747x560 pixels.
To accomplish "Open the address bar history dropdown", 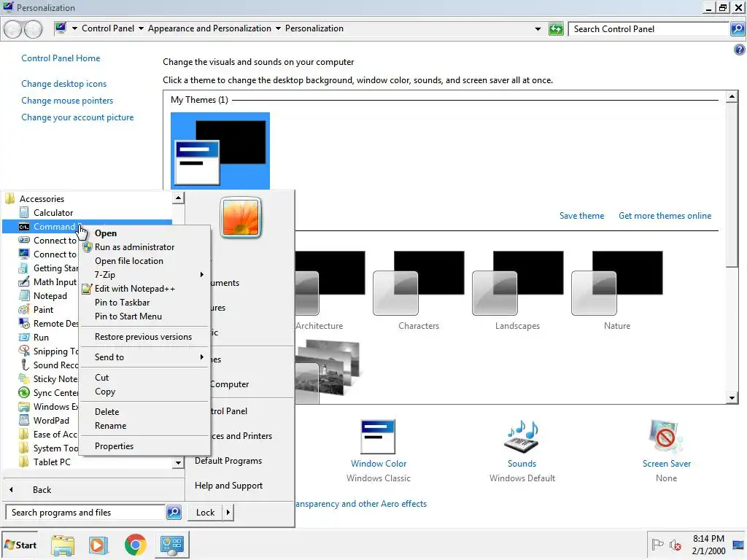I will (538, 29).
